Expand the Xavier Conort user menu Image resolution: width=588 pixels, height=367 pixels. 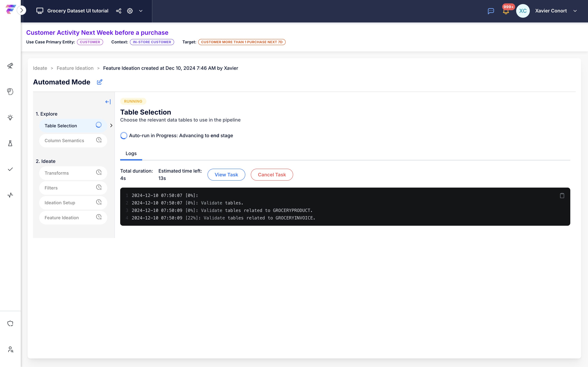(575, 11)
